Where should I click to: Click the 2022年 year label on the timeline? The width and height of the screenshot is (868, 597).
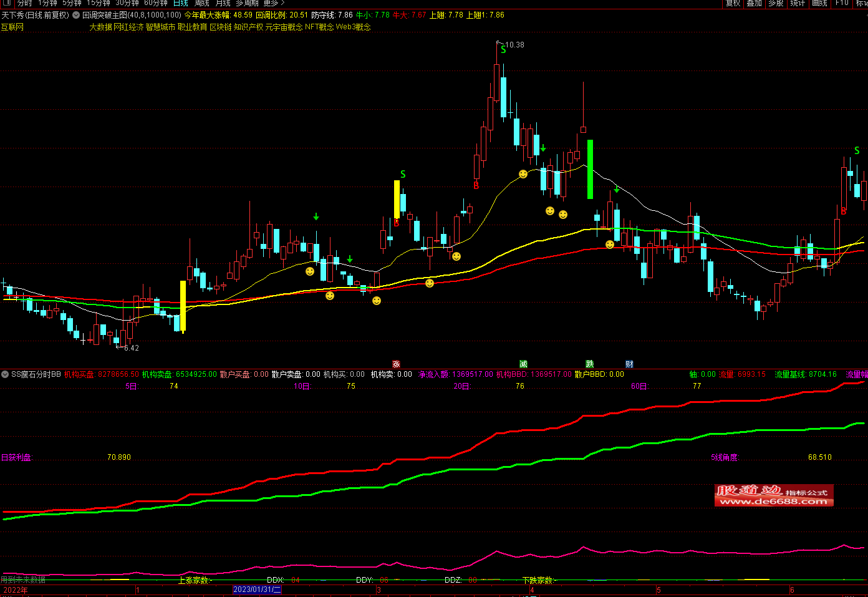16,590
